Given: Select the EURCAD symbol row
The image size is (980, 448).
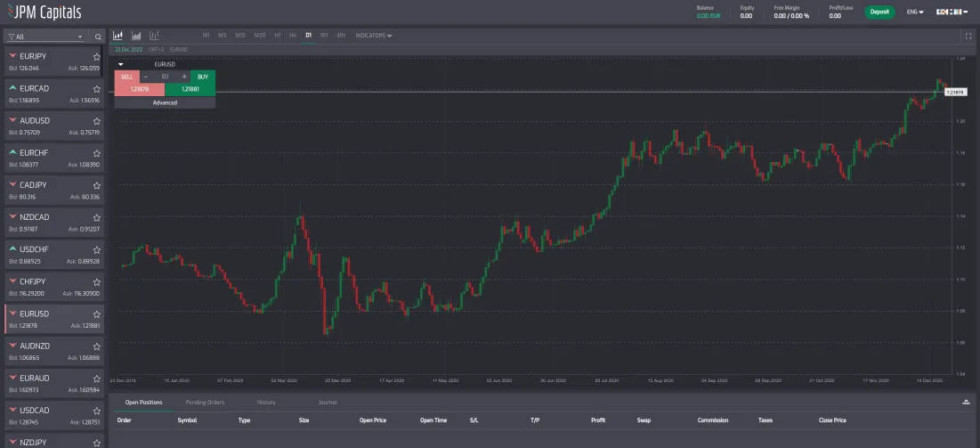Looking at the screenshot, I should [53, 94].
